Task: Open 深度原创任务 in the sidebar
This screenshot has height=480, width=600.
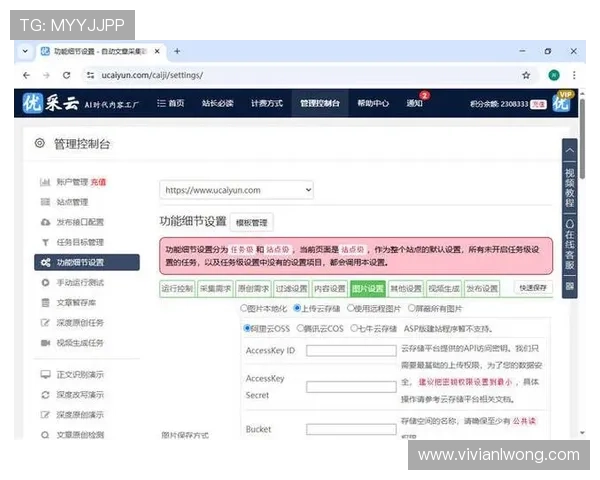Action: pos(72,323)
